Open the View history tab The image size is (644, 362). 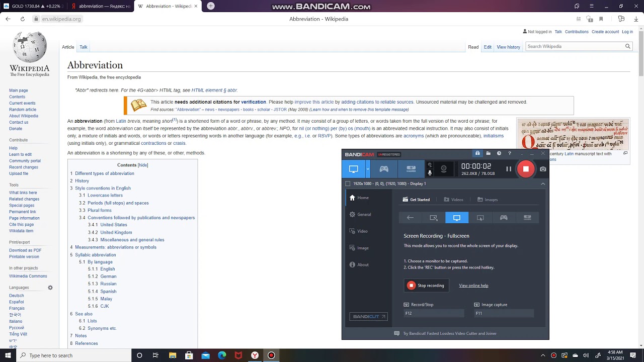509,47
